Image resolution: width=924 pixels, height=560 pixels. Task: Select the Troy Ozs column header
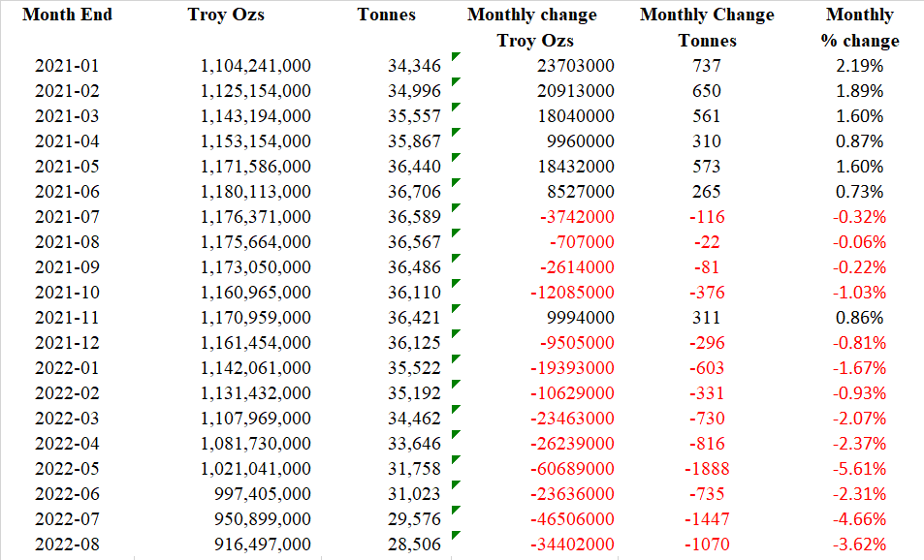tap(225, 15)
